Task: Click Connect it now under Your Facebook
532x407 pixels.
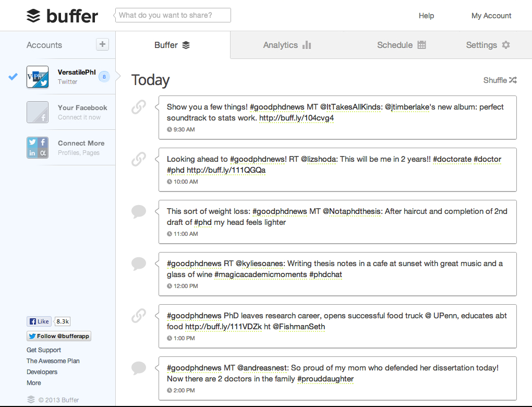Action: pos(79,117)
